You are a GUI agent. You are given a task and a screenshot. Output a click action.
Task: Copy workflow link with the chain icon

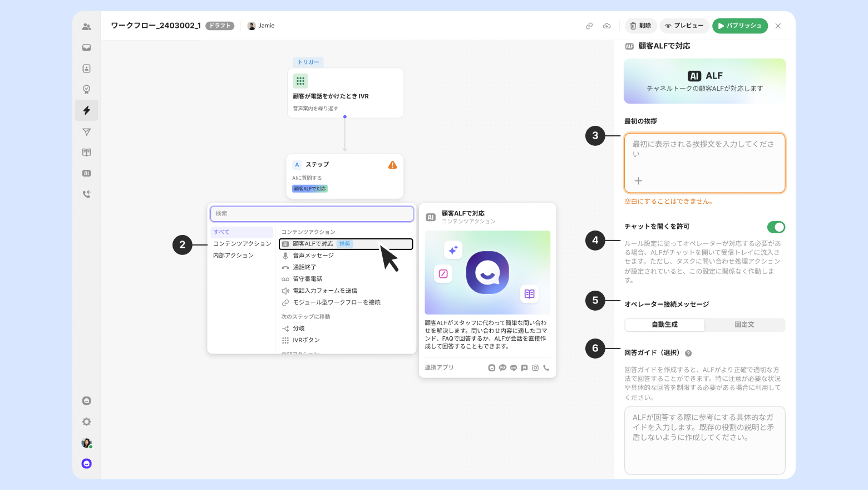pos(589,26)
